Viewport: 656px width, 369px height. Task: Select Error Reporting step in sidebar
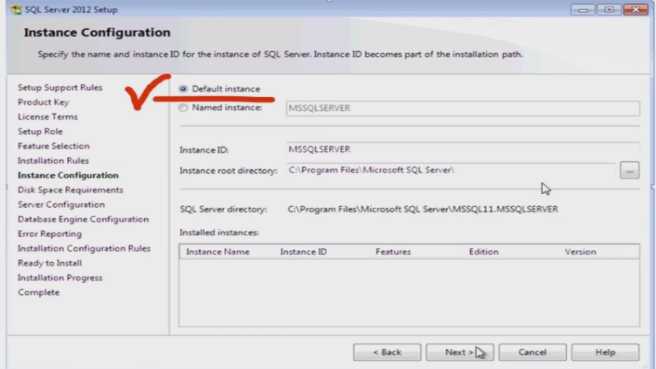coord(49,234)
